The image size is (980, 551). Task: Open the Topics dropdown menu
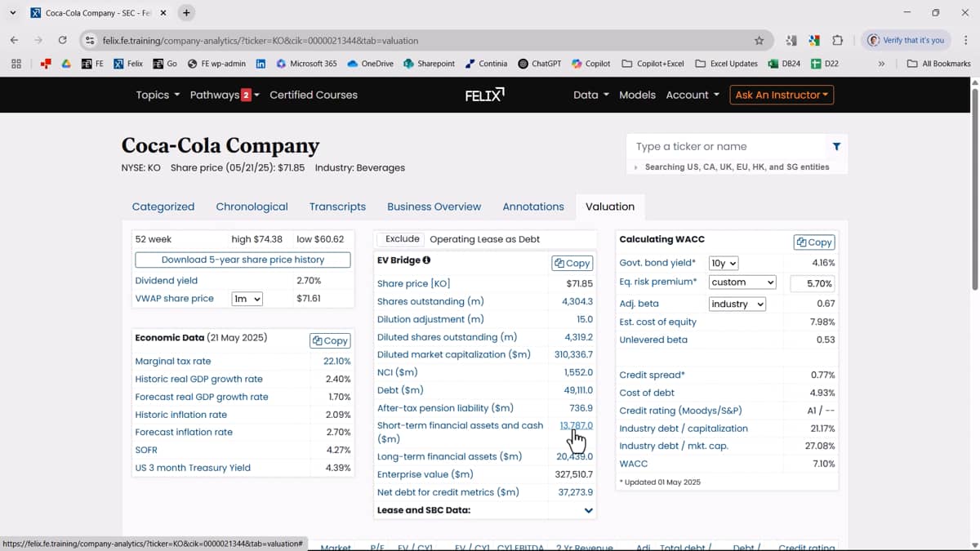pyautogui.click(x=158, y=95)
